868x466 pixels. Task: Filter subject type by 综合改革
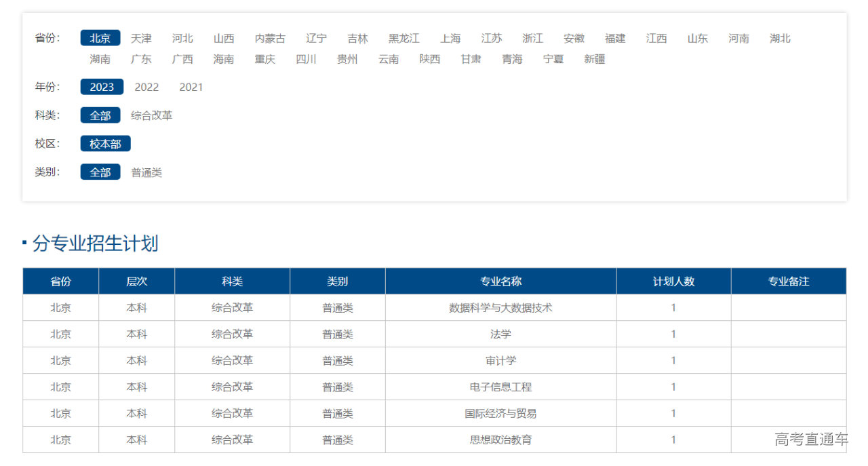click(151, 115)
